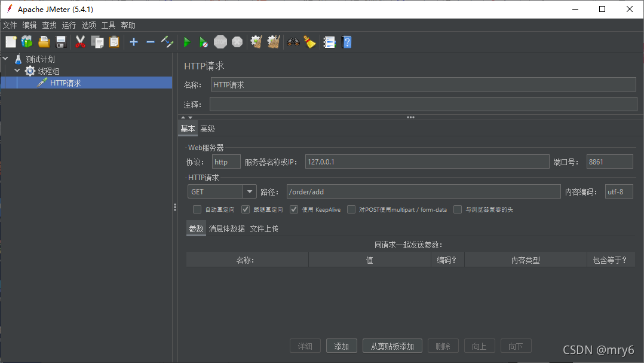Open the 运行 menu

(69, 25)
